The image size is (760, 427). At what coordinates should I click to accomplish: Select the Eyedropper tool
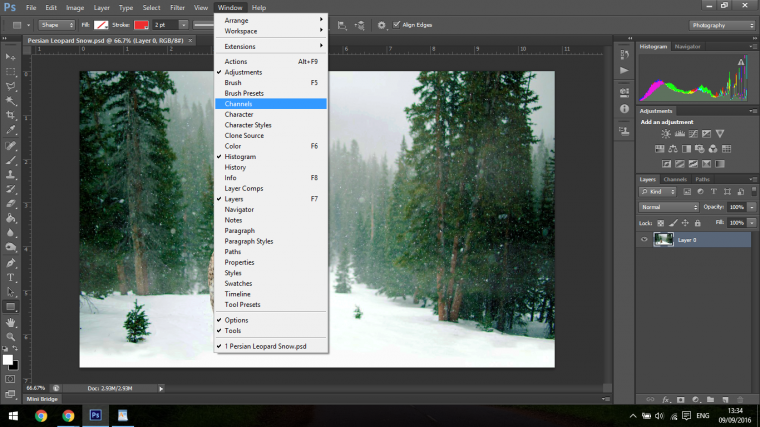coord(10,130)
